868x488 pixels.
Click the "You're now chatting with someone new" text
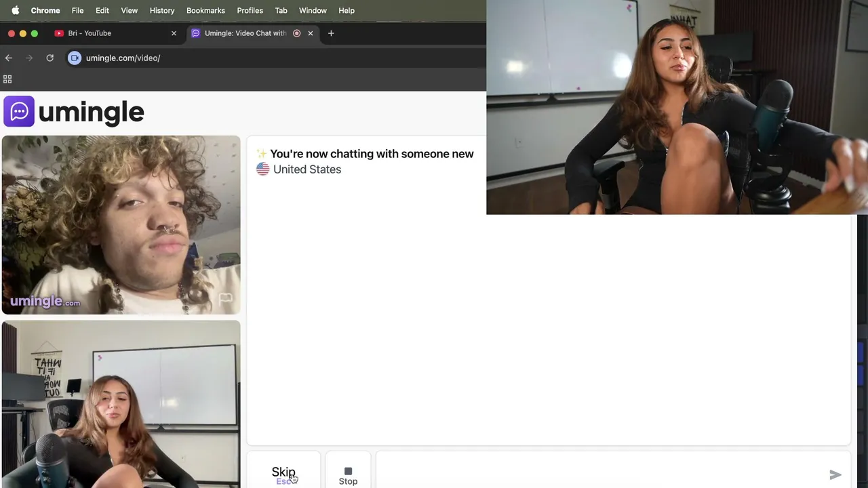tap(372, 154)
